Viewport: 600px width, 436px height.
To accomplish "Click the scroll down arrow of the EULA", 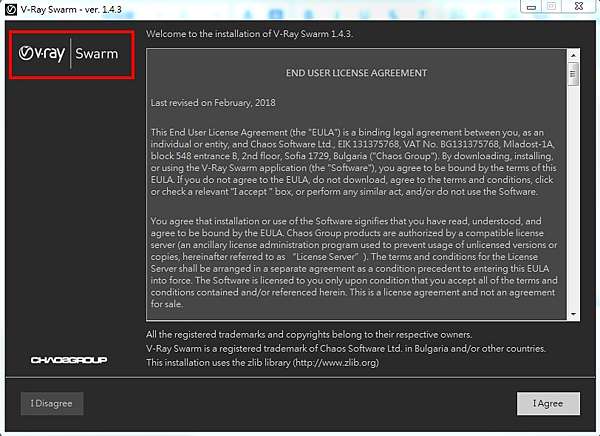I will (573, 314).
